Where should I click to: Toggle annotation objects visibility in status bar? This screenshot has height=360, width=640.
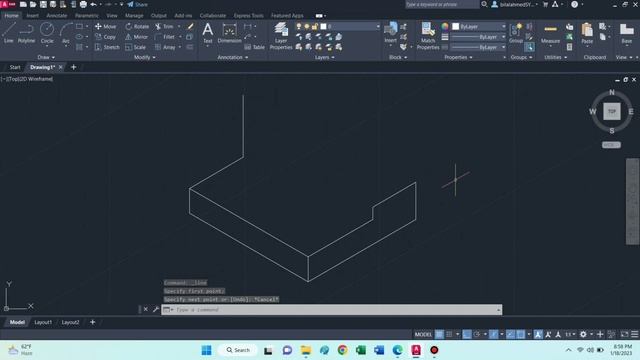click(538, 334)
